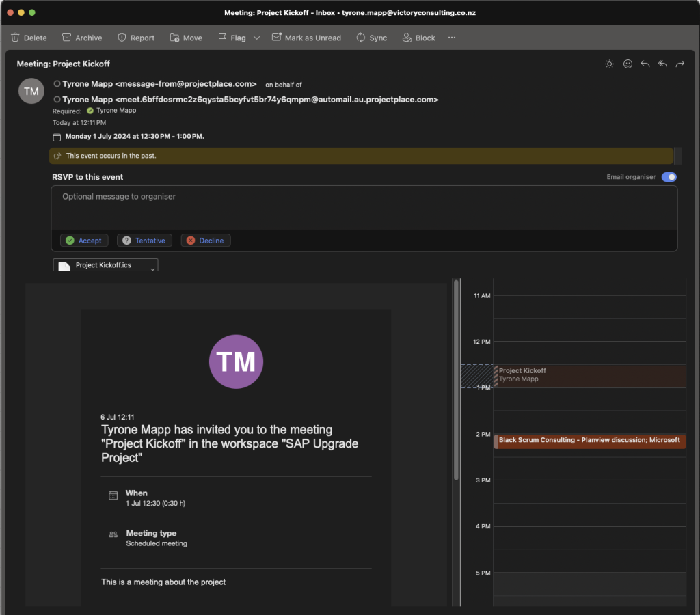The image size is (700, 615).
Task: Click the Sync icon in toolbar
Action: 361,38
